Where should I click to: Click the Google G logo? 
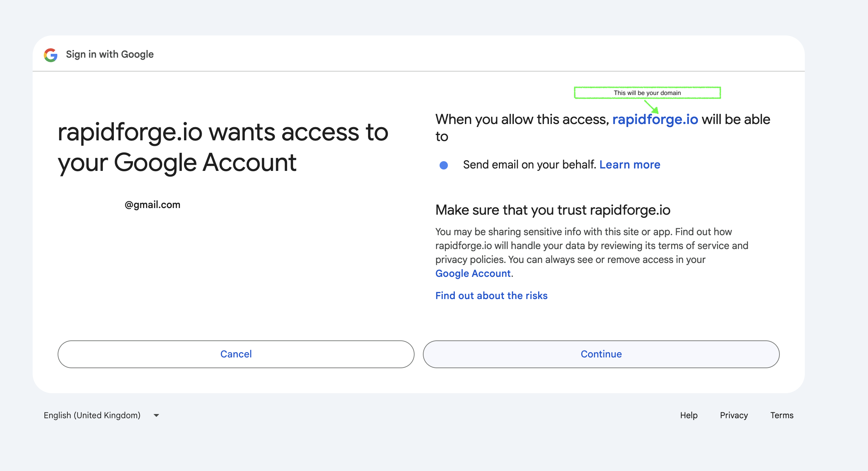(51, 55)
